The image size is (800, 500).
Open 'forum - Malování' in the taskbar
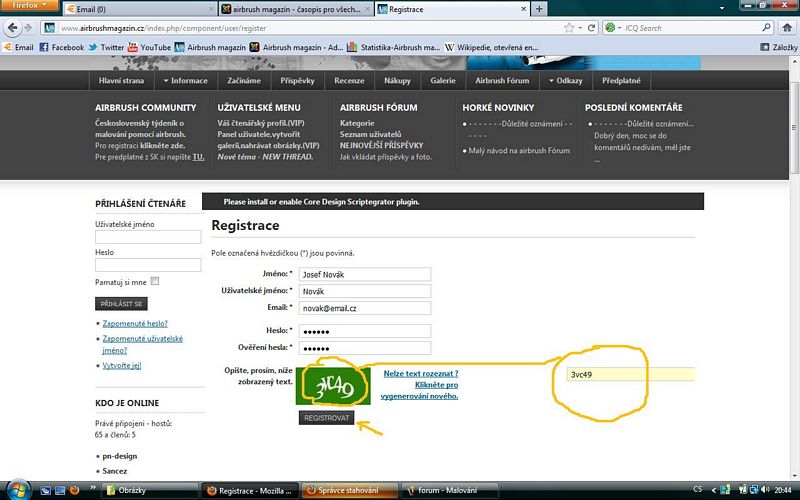(x=448, y=490)
